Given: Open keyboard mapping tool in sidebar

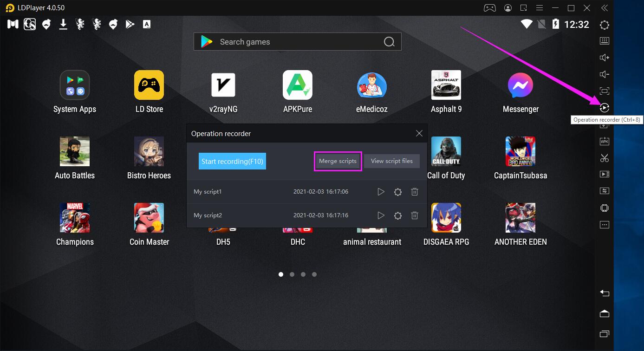Looking at the screenshot, I should (x=604, y=41).
